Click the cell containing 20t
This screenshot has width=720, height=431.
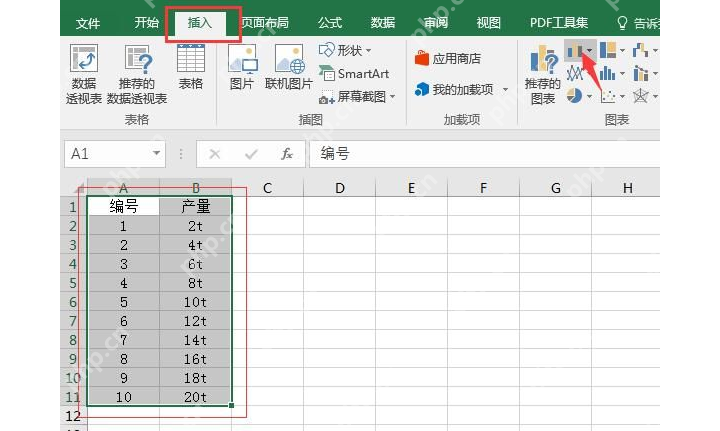pos(196,397)
